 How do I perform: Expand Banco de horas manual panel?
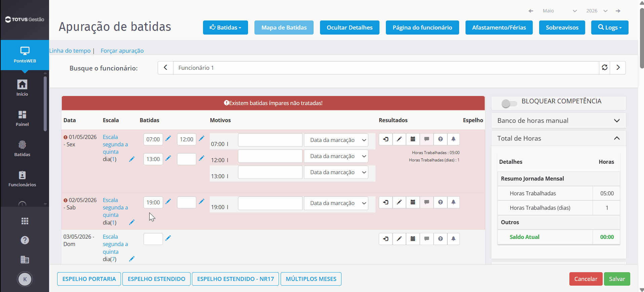[559, 120]
